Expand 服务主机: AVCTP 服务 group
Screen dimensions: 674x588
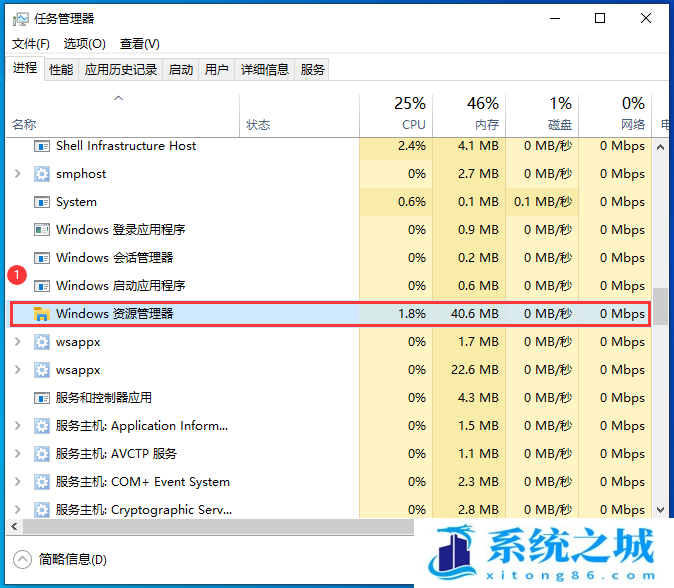[x=18, y=453]
